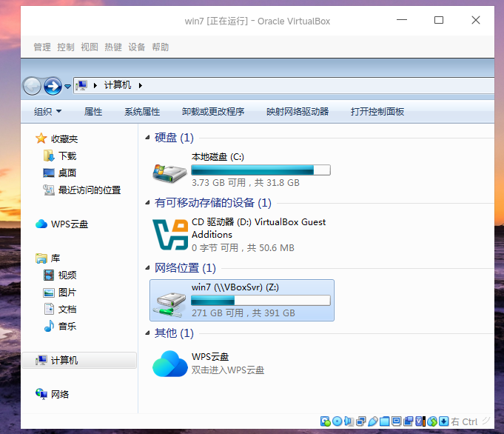Collapse the 其他 (1) group

(x=147, y=333)
